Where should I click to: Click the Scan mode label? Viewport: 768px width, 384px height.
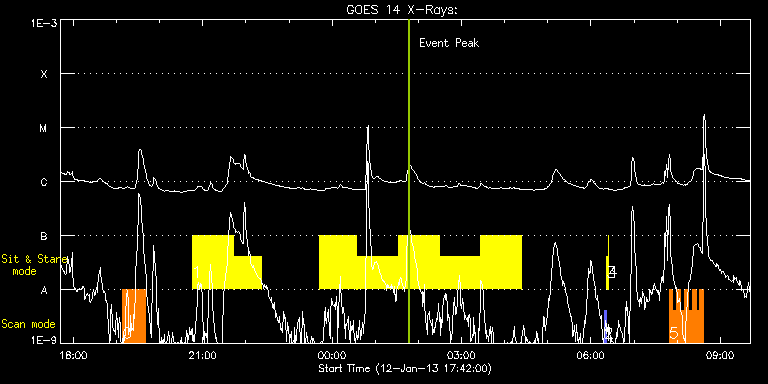[28, 324]
